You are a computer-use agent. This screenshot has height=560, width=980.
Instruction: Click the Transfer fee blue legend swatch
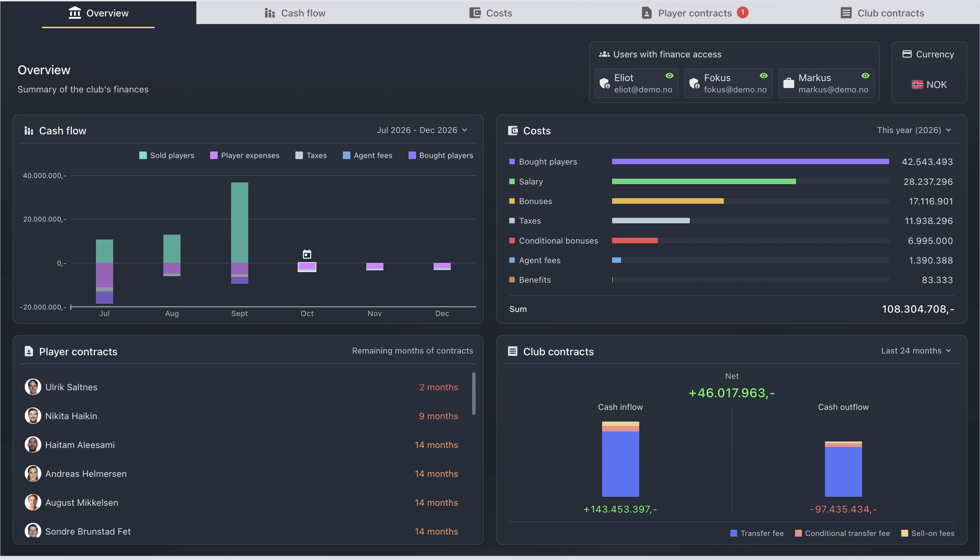coord(734,533)
